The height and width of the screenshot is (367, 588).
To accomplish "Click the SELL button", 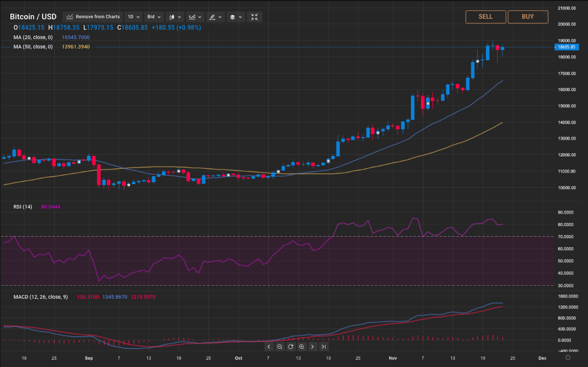I will click(485, 17).
